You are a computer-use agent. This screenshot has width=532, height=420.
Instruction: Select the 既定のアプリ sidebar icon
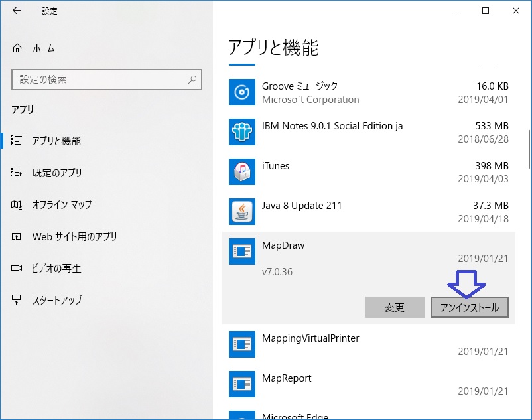(x=17, y=173)
